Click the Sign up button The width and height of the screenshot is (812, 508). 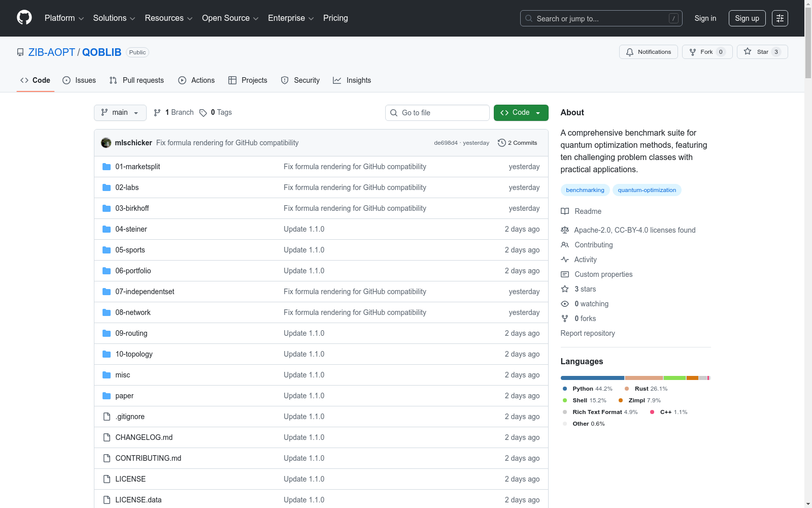747,18
